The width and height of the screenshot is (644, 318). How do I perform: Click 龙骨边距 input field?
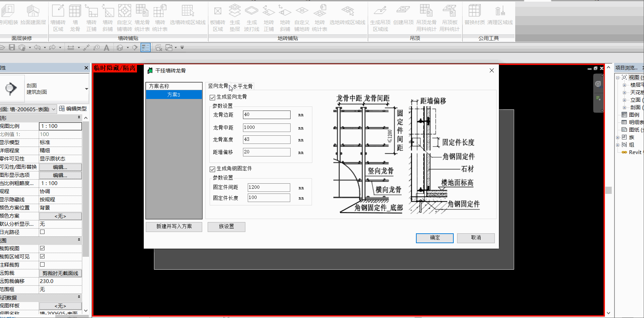[267, 115]
